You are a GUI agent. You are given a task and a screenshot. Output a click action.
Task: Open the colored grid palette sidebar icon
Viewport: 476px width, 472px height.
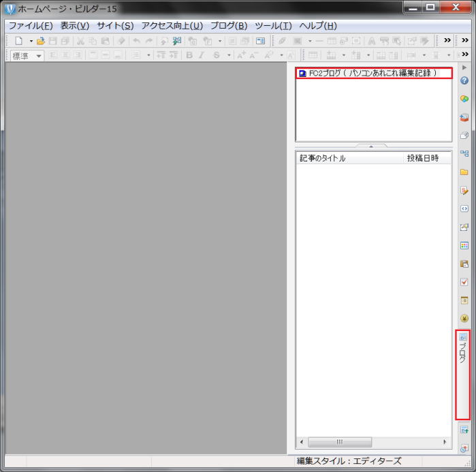tap(464, 245)
